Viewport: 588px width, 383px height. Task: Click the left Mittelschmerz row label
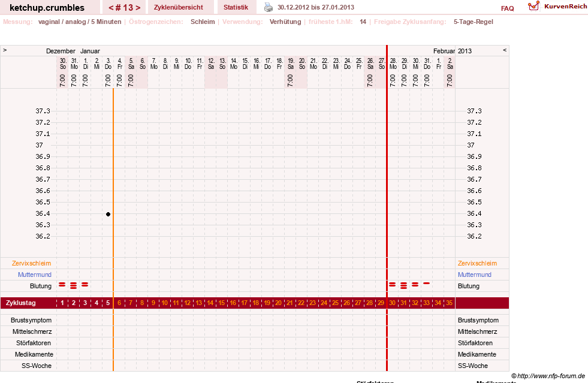[32, 331]
